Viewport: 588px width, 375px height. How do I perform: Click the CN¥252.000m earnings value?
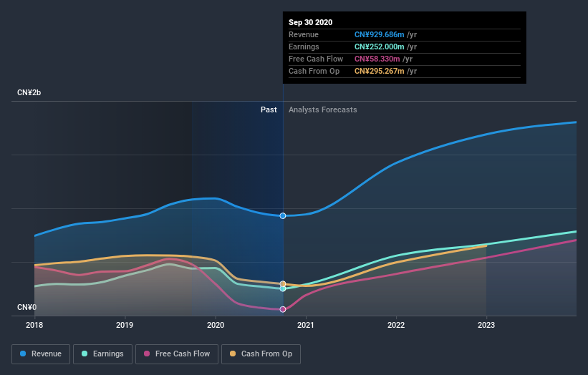tap(380, 47)
